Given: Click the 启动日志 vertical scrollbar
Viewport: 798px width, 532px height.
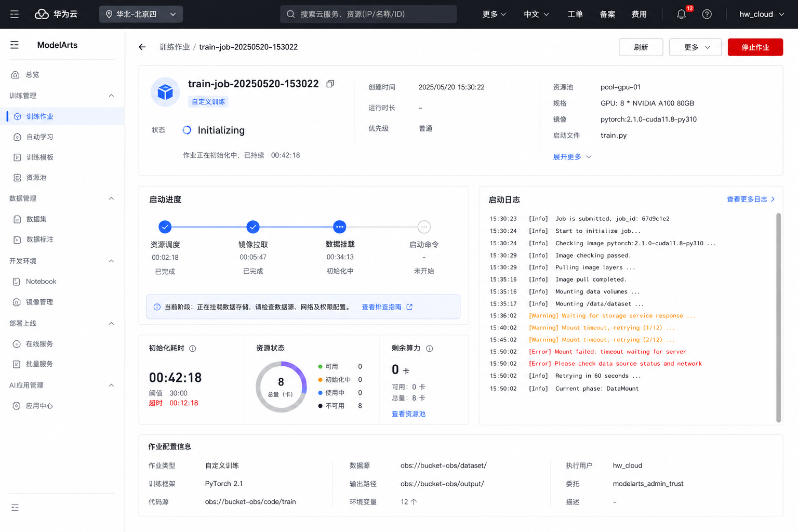Looking at the screenshot, I should pyautogui.click(x=778, y=317).
